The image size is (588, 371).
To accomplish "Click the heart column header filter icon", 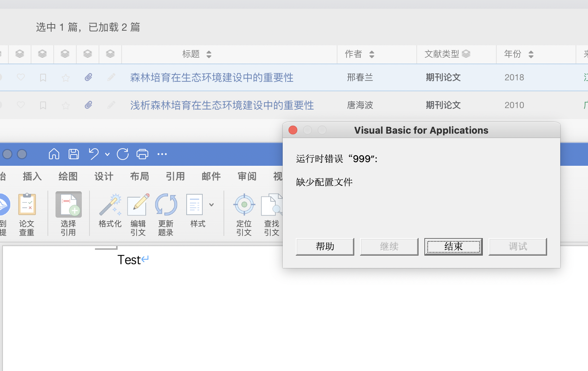I will [20, 54].
